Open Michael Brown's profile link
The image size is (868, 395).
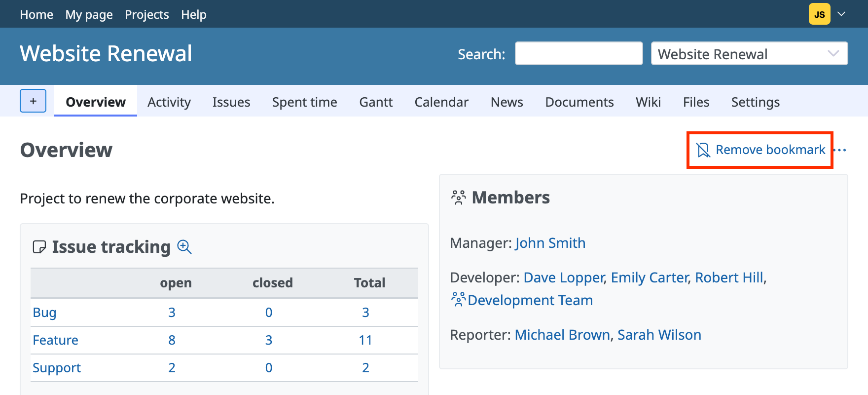(x=562, y=335)
